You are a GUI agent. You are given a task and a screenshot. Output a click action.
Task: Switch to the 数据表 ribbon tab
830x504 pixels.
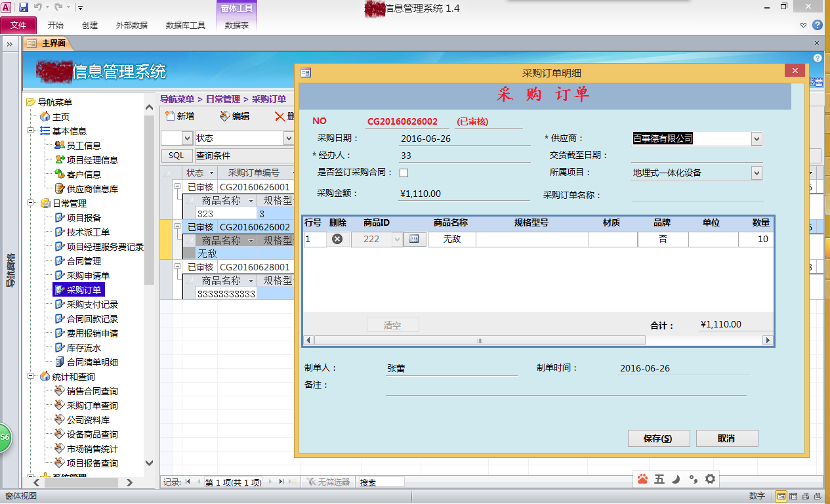236,26
